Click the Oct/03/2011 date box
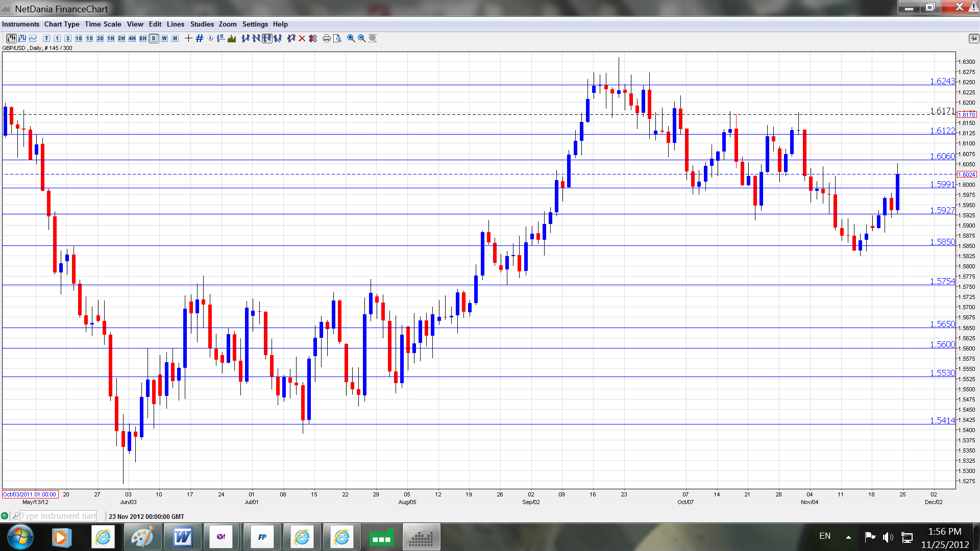The height and width of the screenshot is (551, 980). [30, 494]
